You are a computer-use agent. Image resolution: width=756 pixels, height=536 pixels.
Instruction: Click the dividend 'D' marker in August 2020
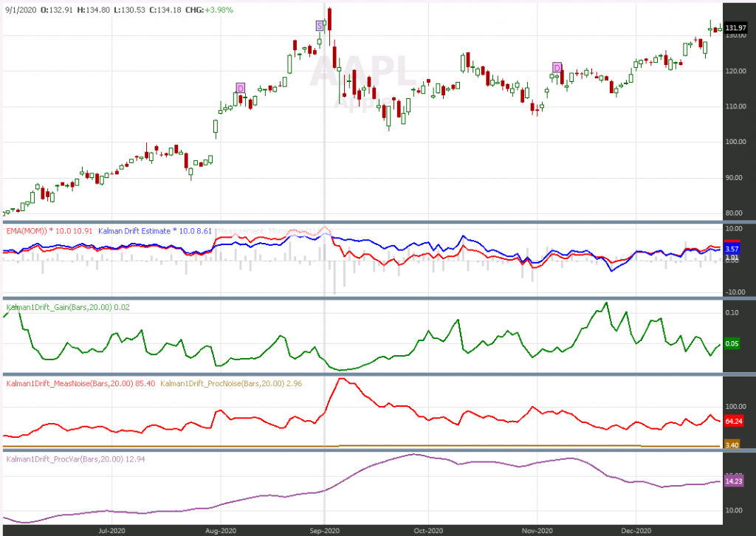click(x=241, y=88)
